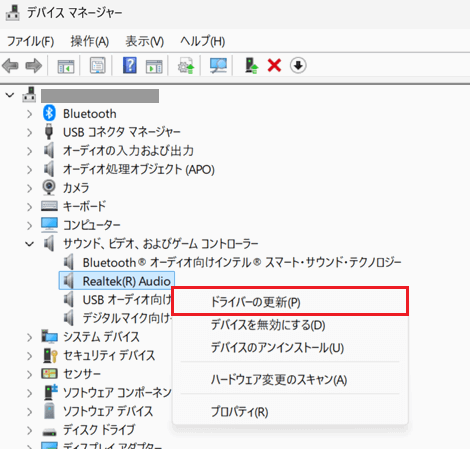Screen dimensions: 470x449
Task: Expand the Bluetooth category
Action: (x=29, y=114)
